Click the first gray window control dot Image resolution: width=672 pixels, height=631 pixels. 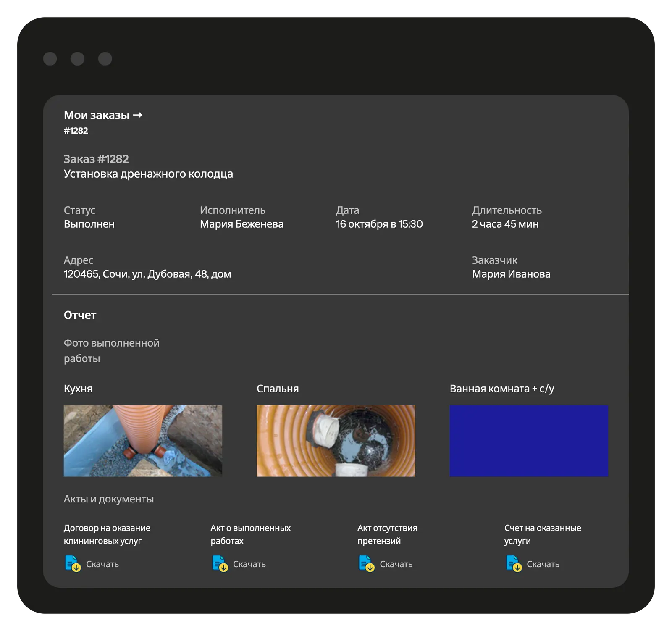(x=50, y=59)
